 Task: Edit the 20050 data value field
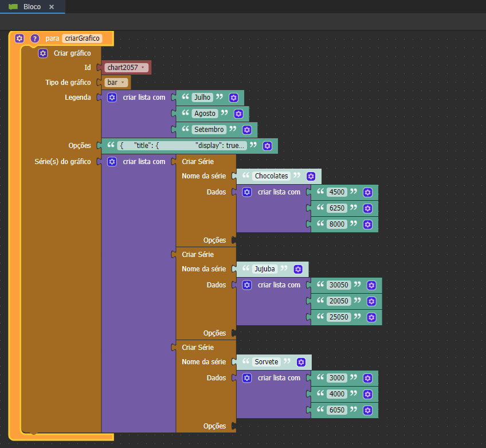[339, 301]
